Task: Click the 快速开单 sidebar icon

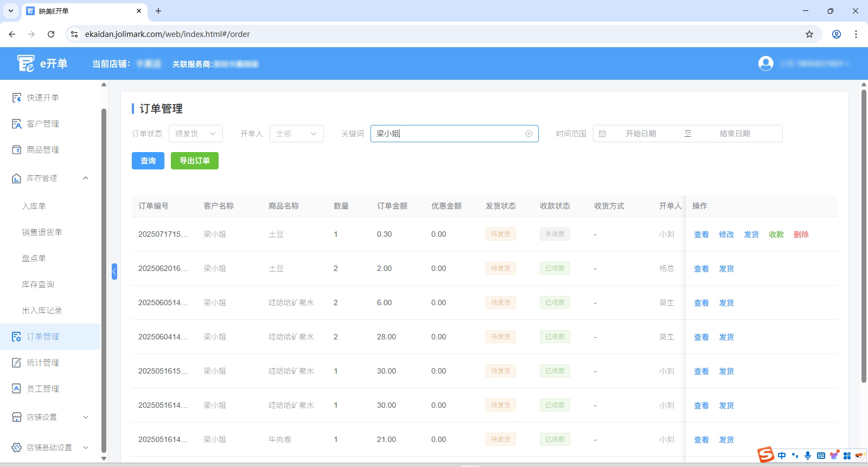Action: click(17, 98)
